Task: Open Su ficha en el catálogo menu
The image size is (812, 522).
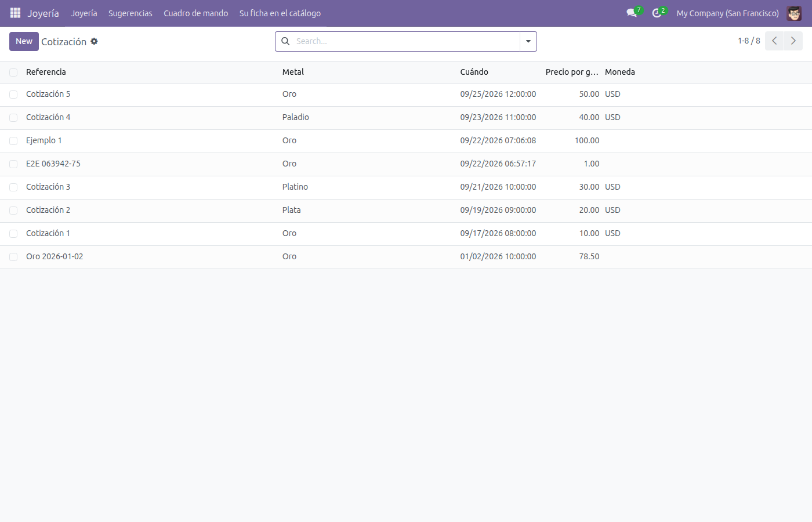Action: [280, 13]
